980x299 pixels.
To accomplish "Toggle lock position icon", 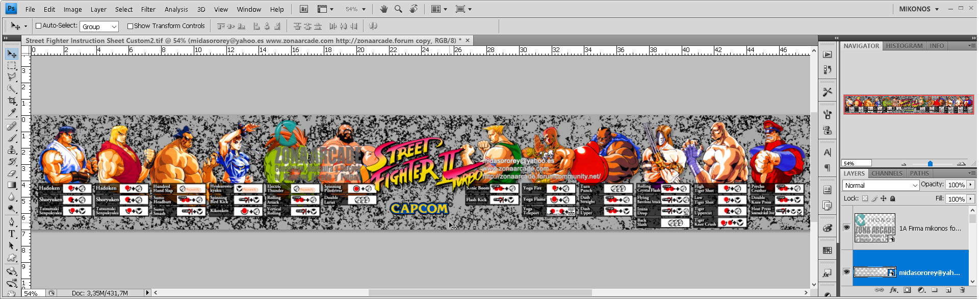I will pyautogui.click(x=883, y=198).
